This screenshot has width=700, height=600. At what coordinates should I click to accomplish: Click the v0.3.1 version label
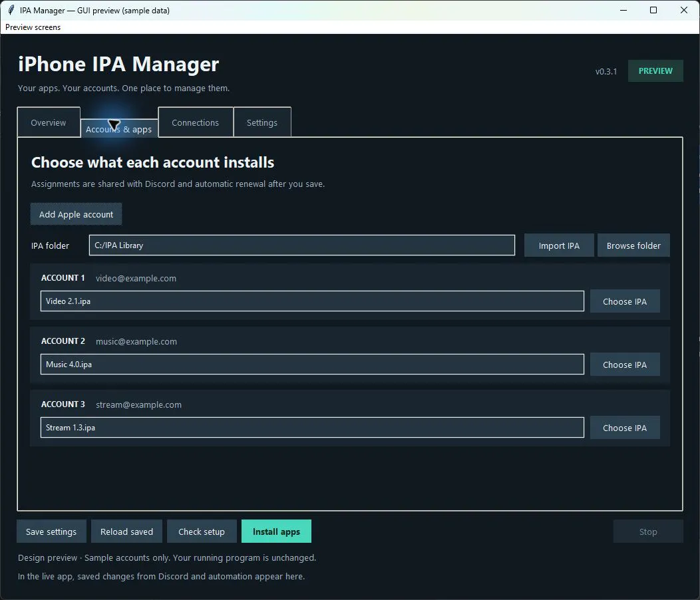point(606,71)
